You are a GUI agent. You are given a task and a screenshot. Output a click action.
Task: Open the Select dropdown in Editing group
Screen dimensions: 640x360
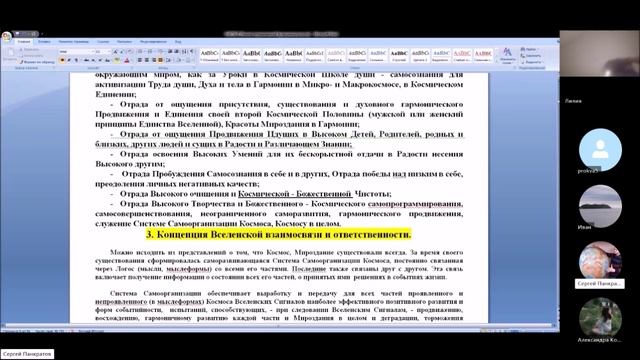point(531,62)
